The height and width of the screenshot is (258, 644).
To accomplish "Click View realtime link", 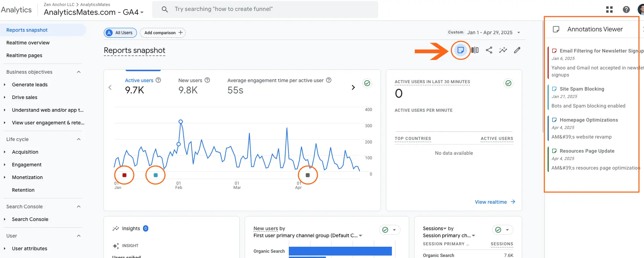I will click(495, 202).
